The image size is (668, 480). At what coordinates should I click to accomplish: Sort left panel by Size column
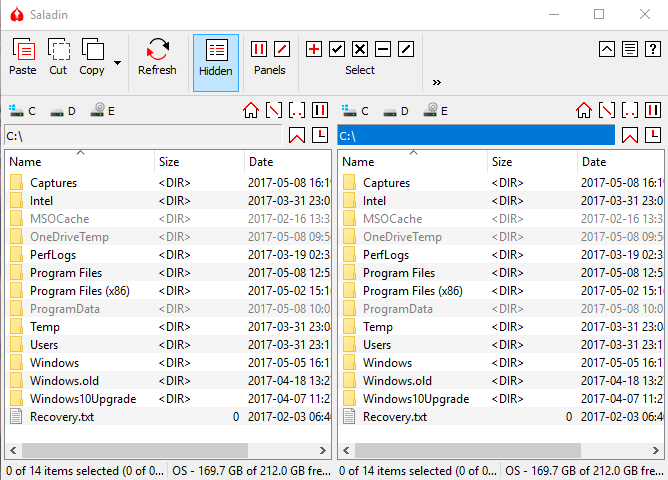199,162
